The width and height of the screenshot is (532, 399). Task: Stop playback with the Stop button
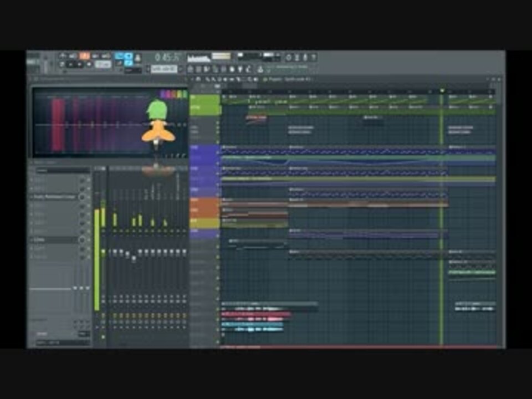[x=80, y=64]
